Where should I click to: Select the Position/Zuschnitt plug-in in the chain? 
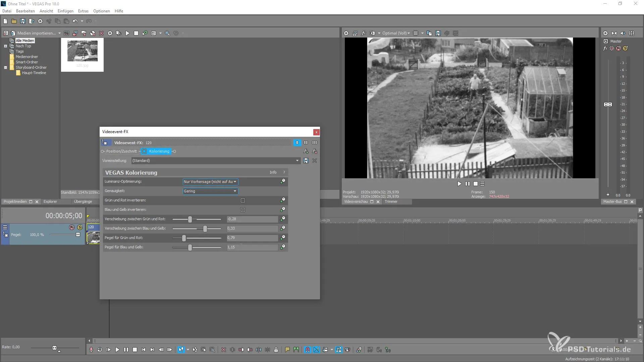pyautogui.click(x=121, y=151)
